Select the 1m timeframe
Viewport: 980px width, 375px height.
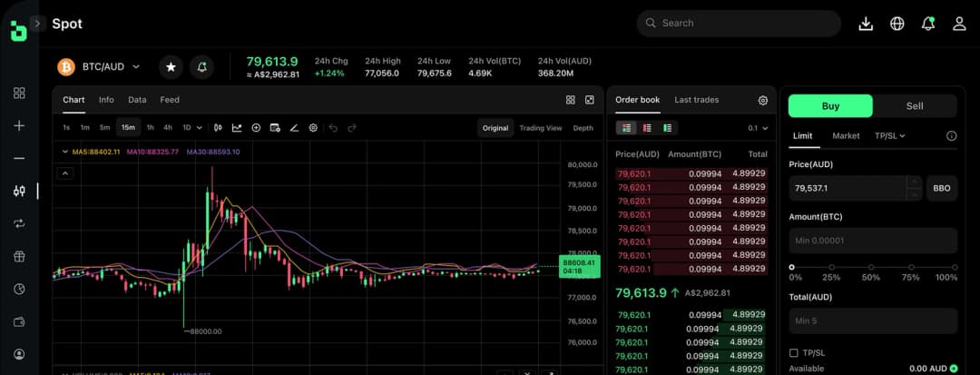[85, 127]
